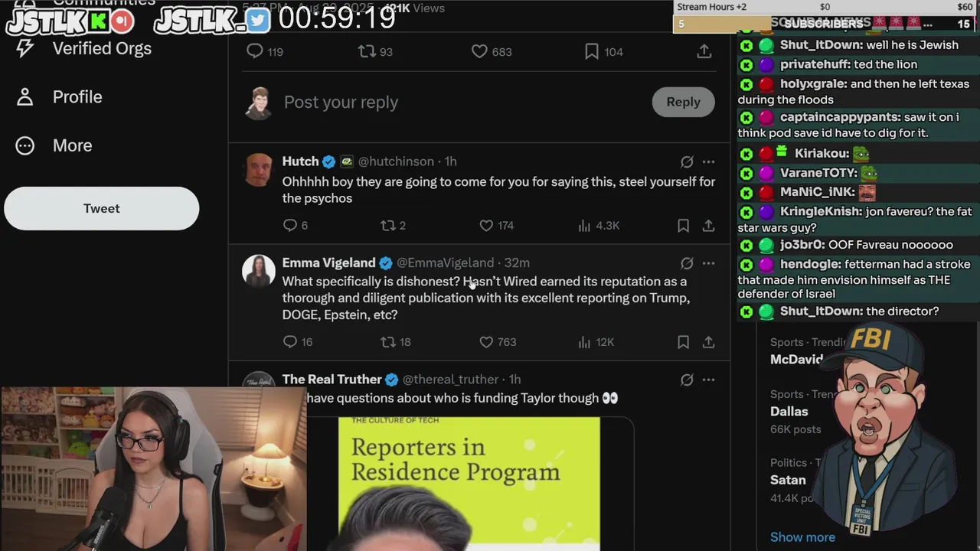This screenshot has width=980, height=551.
Task: Click the Stream Hours +2 goal bar
Action: tap(826, 7)
